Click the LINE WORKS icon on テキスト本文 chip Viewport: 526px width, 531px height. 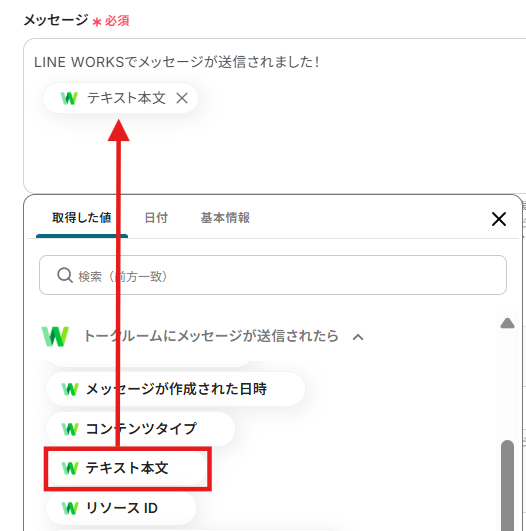[x=69, y=99]
